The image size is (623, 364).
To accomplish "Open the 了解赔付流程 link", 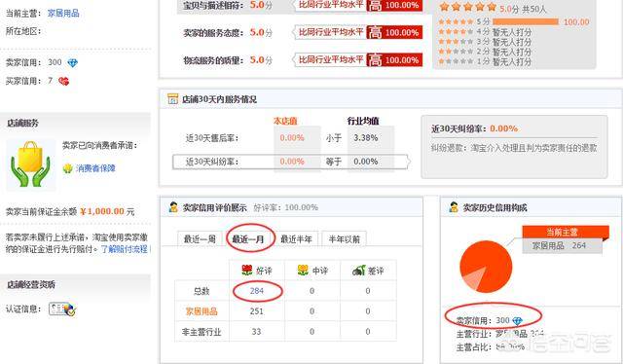I will 124,249.
